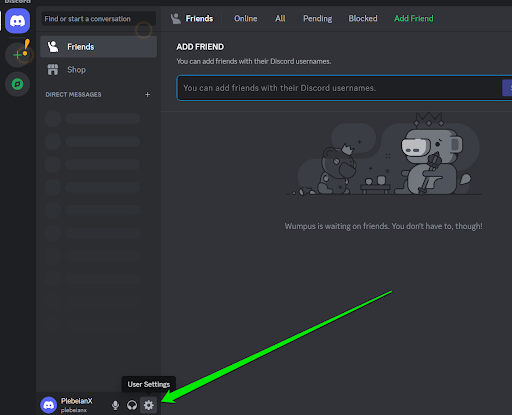Click the PlebeianX user avatar
The width and height of the screenshot is (512, 415).
pos(49,405)
